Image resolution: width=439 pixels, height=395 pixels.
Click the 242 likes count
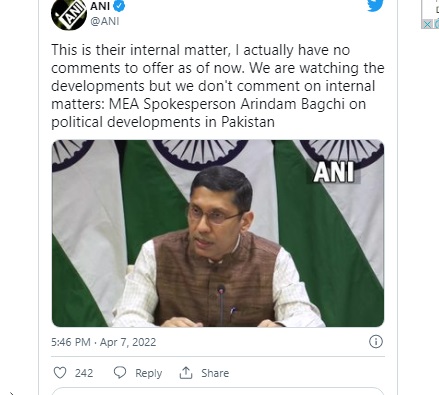click(x=84, y=373)
